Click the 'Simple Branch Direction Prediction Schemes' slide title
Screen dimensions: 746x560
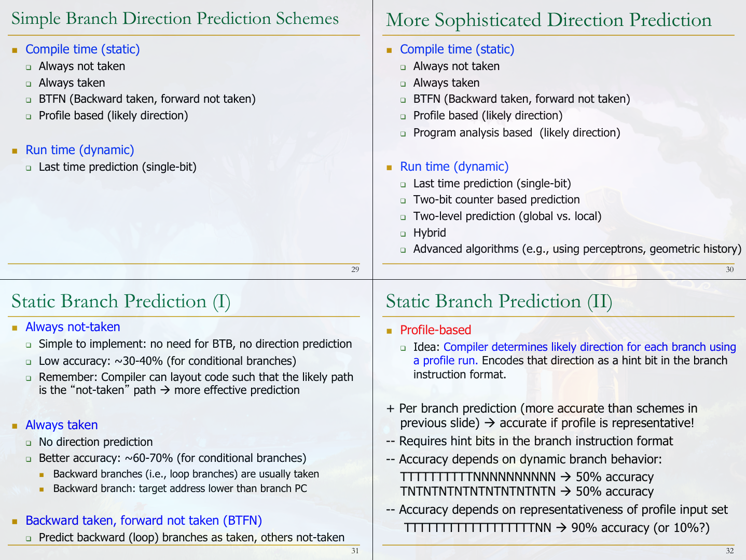point(175,19)
